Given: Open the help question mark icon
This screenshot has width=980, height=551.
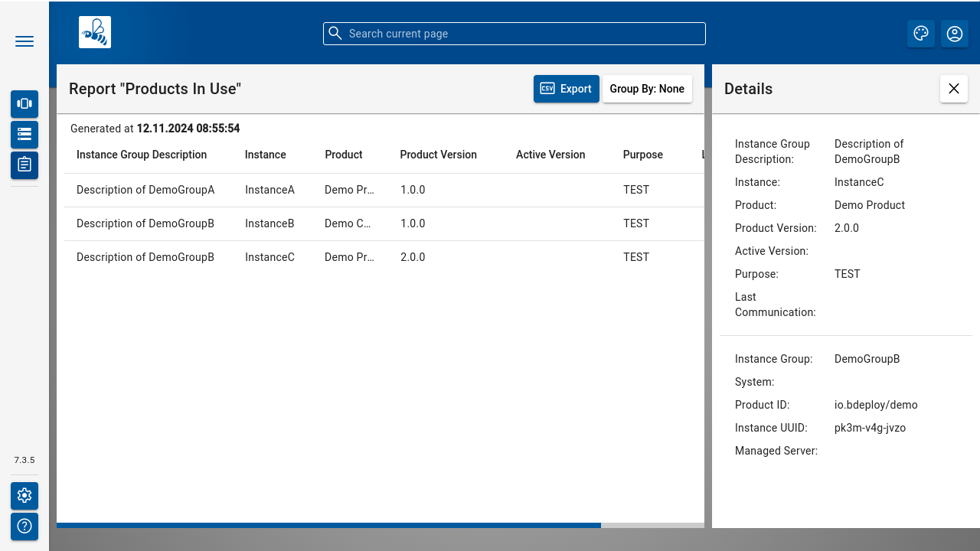Looking at the screenshot, I should click(24, 527).
